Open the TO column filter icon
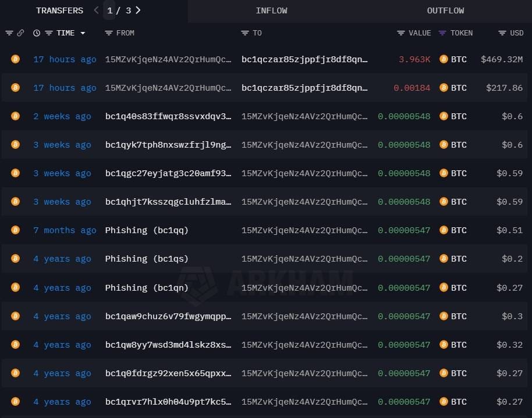 coord(245,33)
